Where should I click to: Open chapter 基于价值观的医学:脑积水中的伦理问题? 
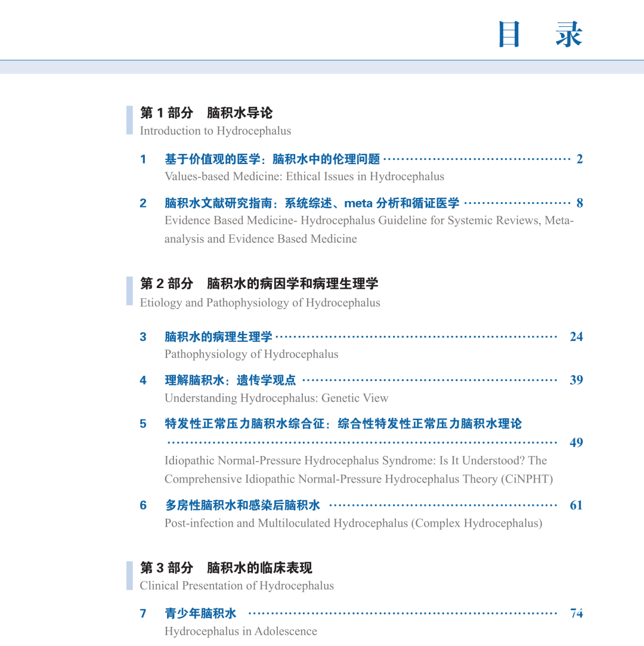coord(272,159)
